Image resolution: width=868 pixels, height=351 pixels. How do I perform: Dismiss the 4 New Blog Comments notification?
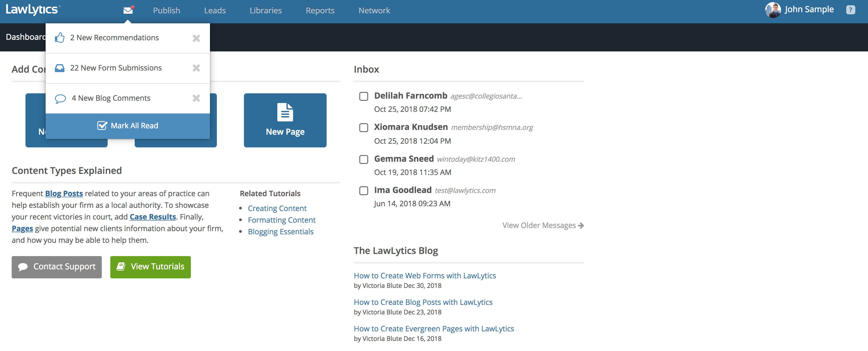196,98
